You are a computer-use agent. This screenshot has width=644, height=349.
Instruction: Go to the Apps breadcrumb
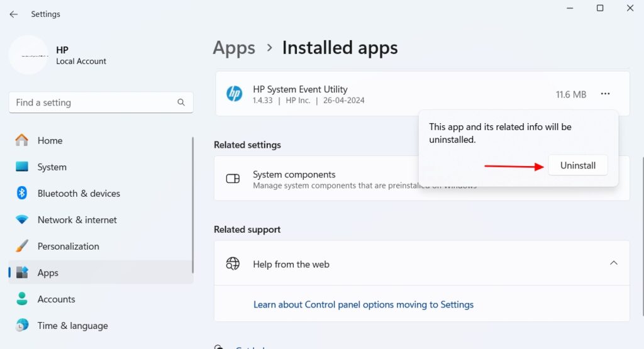234,48
